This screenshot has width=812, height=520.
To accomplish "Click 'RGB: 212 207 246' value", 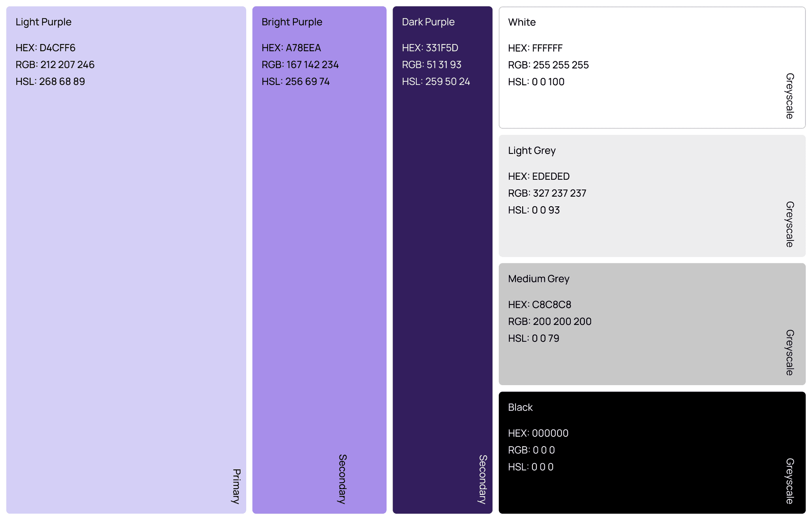I will 55,65.
